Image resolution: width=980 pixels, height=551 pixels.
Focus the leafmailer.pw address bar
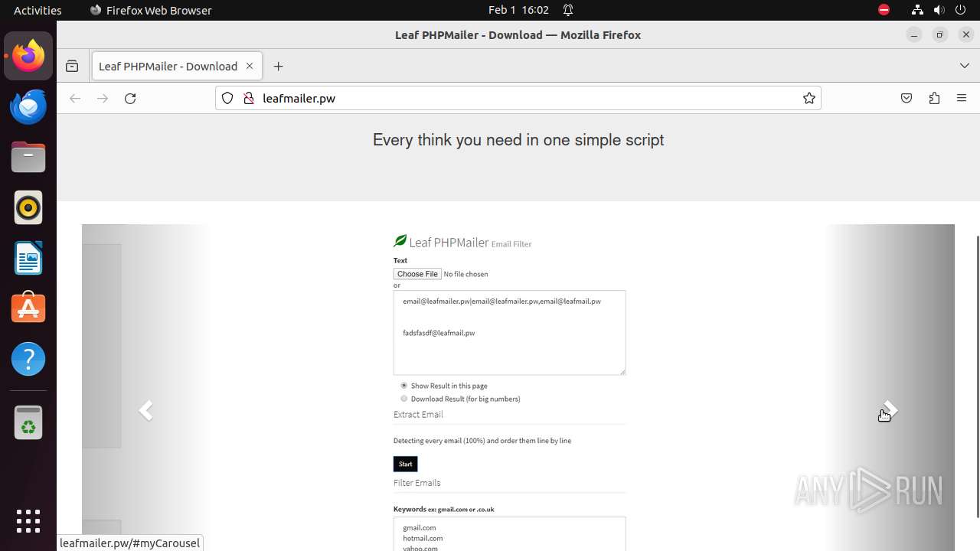[518, 98]
